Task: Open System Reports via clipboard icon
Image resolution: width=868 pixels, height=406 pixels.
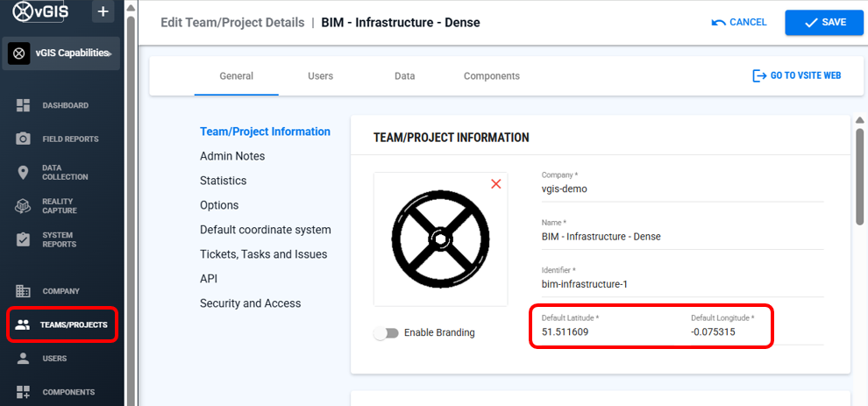Action: tap(23, 239)
